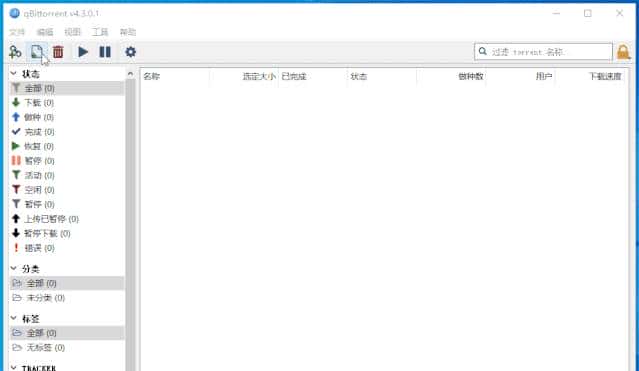Sort by the 状态 column header
This screenshot has width=639, height=371.
click(x=381, y=76)
